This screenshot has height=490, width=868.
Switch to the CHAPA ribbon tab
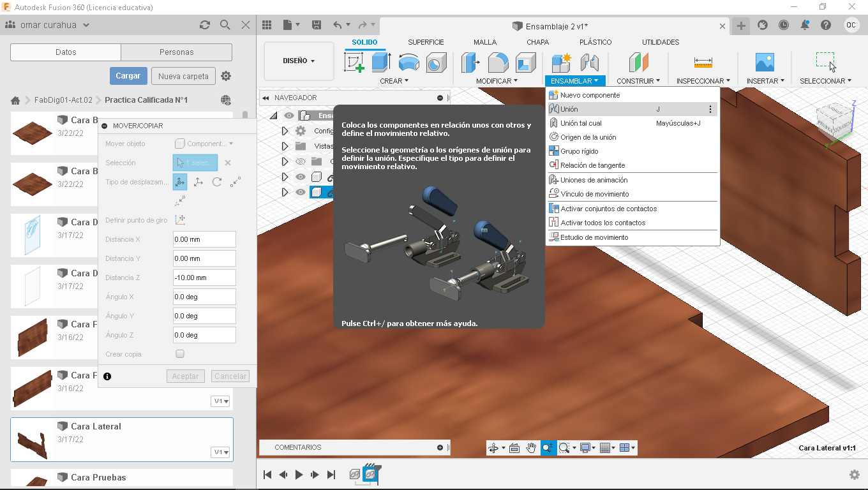pyautogui.click(x=537, y=42)
